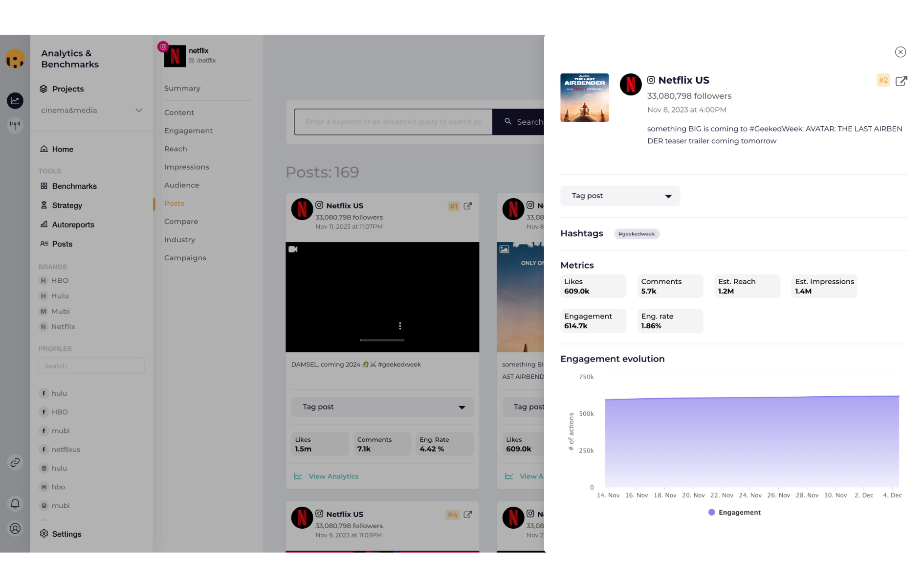Switch to Compare tab
The height and width of the screenshot is (587, 924).
pos(181,222)
